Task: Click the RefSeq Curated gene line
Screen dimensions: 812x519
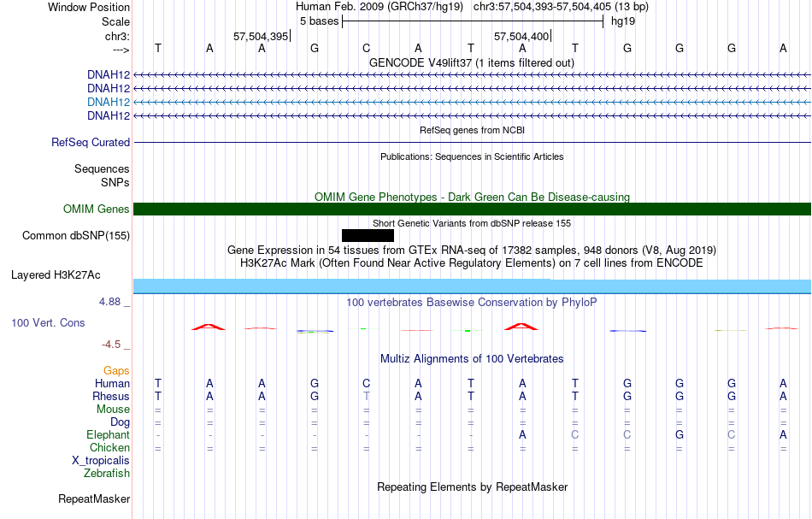Action: (x=472, y=143)
